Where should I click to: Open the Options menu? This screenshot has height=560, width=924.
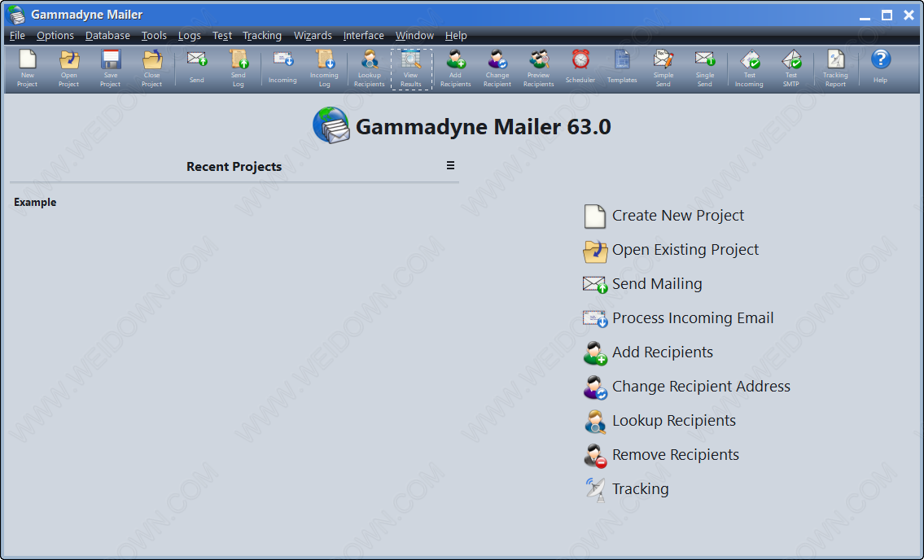pyautogui.click(x=55, y=35)
